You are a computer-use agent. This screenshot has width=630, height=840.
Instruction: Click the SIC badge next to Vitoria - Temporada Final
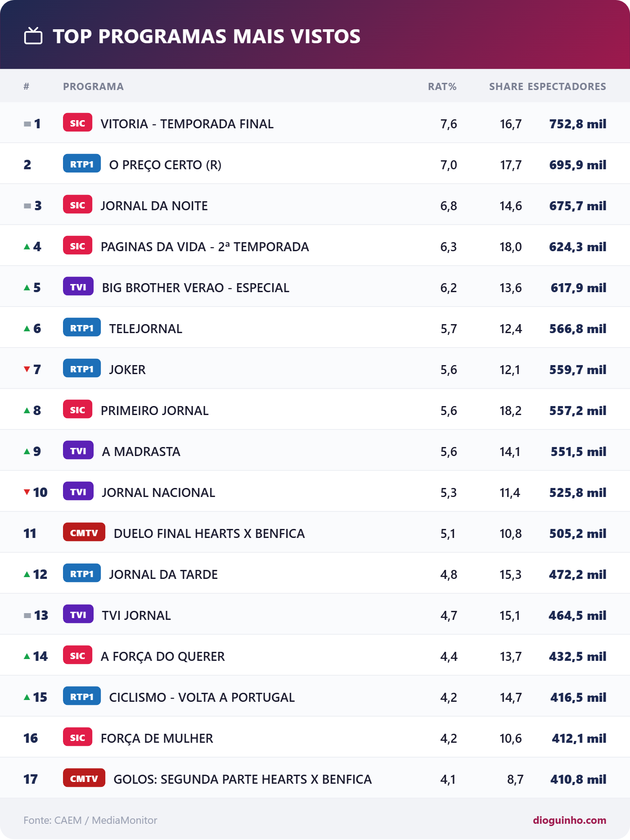click(78, 123)
